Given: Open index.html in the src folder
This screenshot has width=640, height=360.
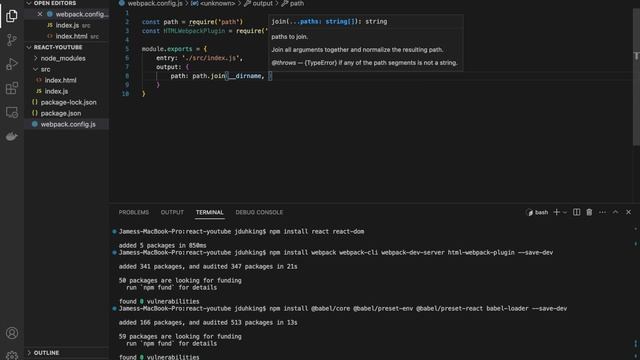Looking at the screenshot, I should [x=60, y=80].
